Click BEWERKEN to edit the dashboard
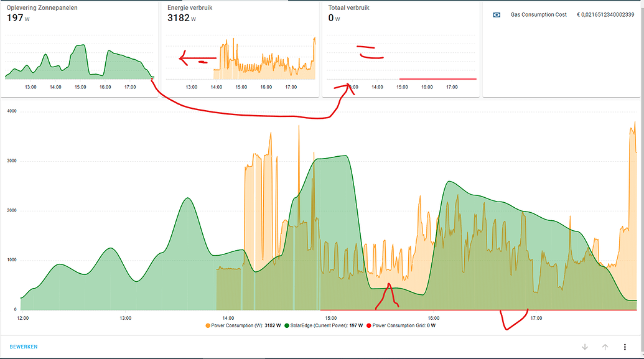This screenshot has width=644, height=359. pos(22,347)
